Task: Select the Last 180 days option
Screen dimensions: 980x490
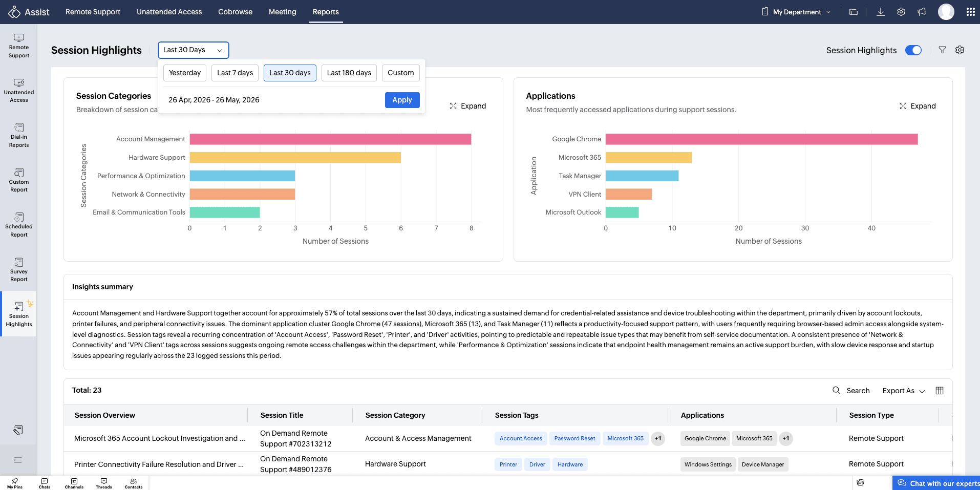Action: pos(349,73)
